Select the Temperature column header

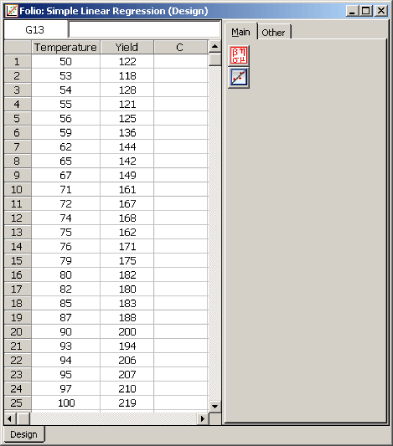[66, 47]
